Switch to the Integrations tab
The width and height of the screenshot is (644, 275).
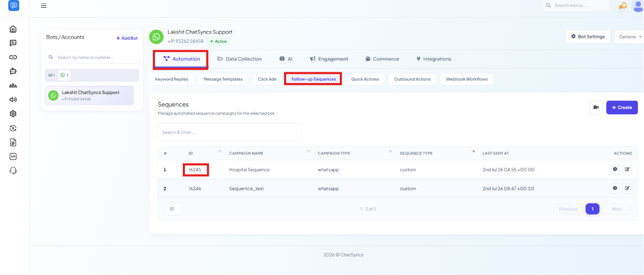click(x=434, y=59)
